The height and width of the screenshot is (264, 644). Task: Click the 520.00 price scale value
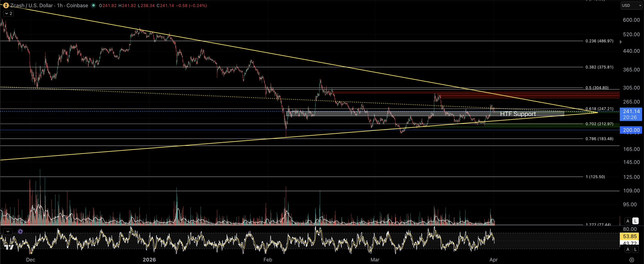[631, 34]
